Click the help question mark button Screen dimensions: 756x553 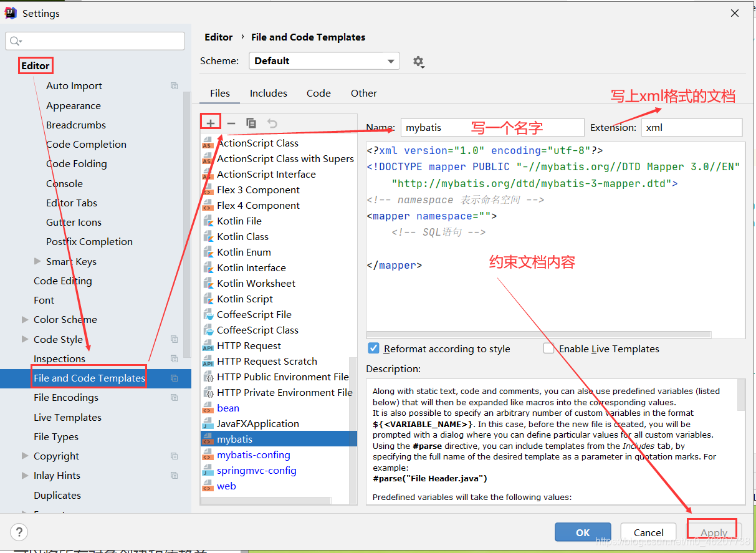click(x=19, y=532)
